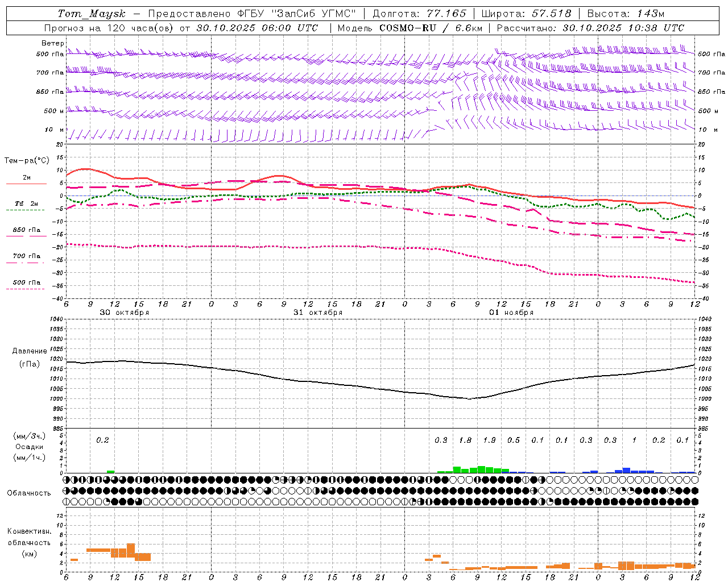728x582 pixels.
Task: Click the (мм/3ч.) unit label
Action: (29, 436)
